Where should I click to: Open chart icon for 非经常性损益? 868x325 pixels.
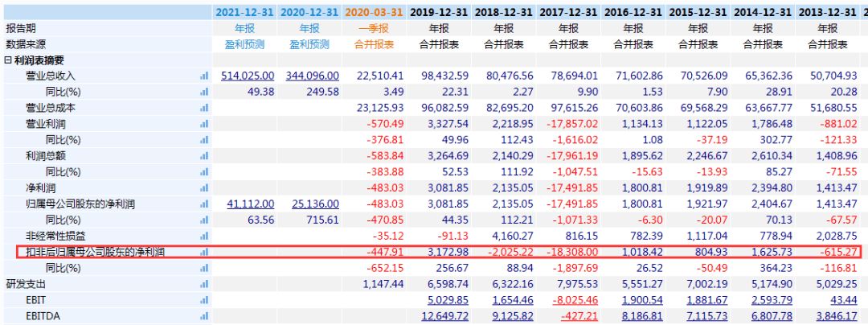point(203,237)
